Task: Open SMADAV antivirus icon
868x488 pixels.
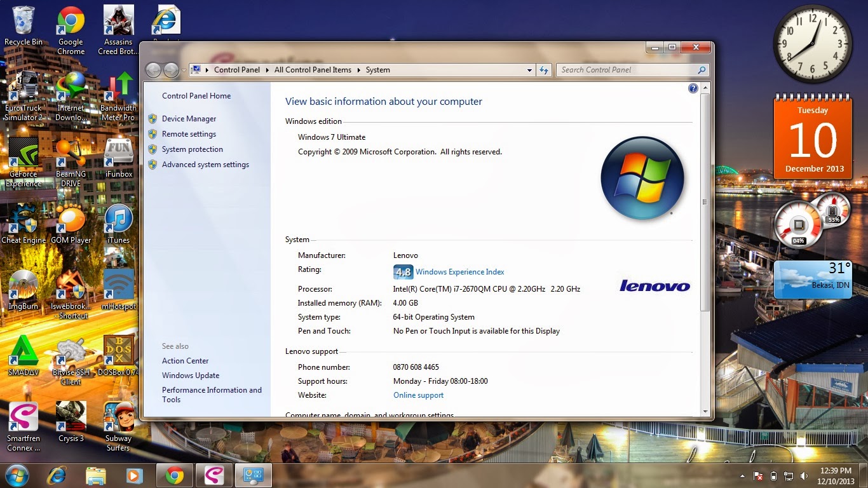Action: click(x=24, y=356)
